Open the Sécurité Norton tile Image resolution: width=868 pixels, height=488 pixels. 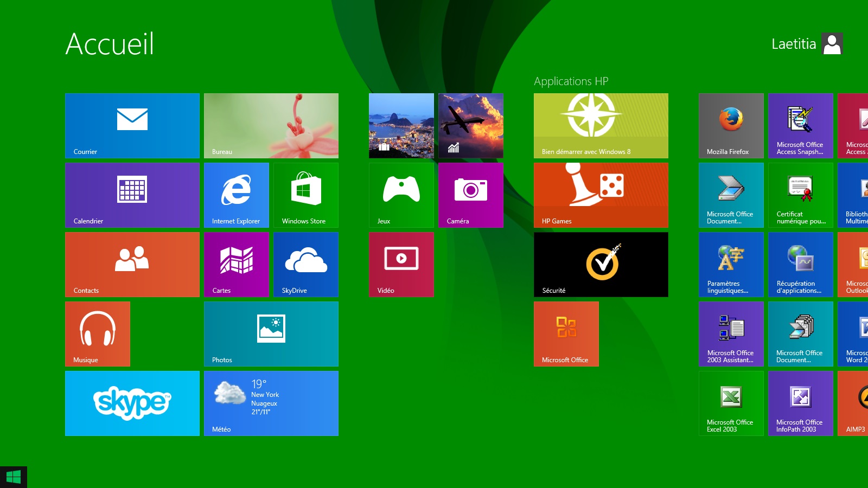(x=601, y=265)
